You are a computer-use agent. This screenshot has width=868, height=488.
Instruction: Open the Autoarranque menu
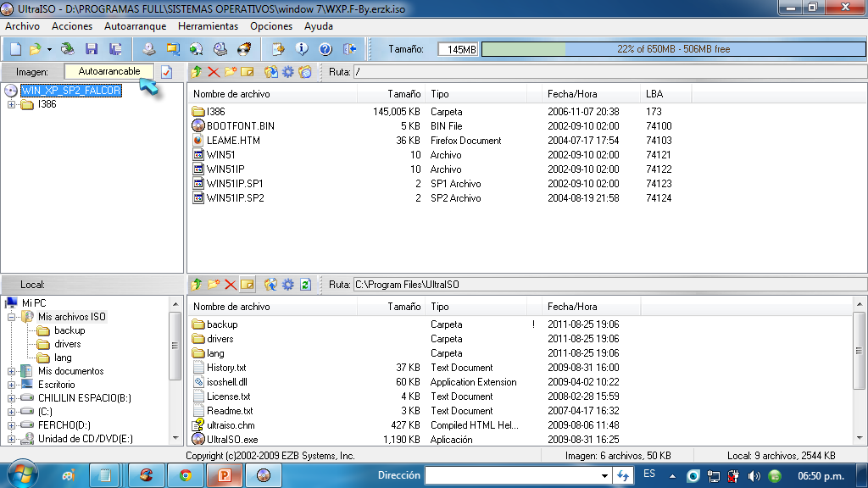click(135, 26)
